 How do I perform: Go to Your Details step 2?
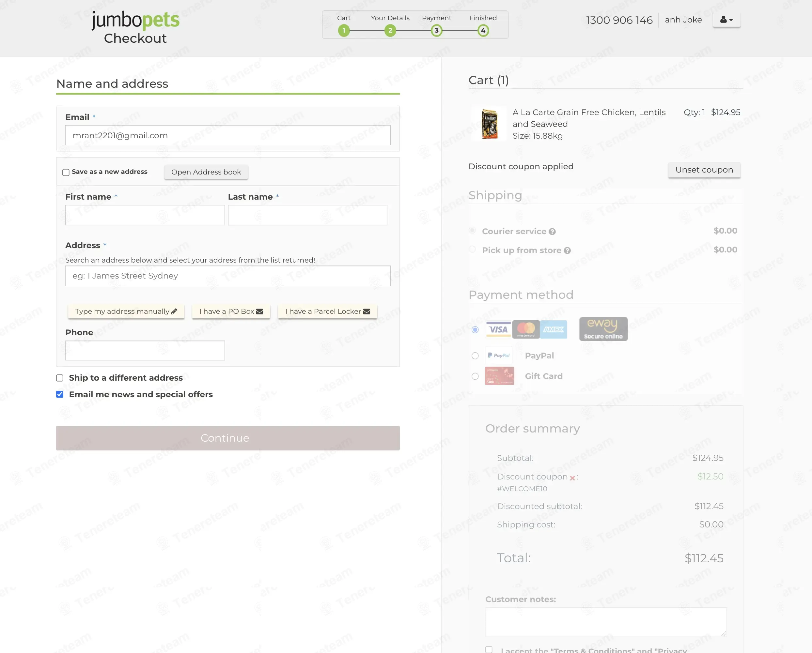click(390, 30)
